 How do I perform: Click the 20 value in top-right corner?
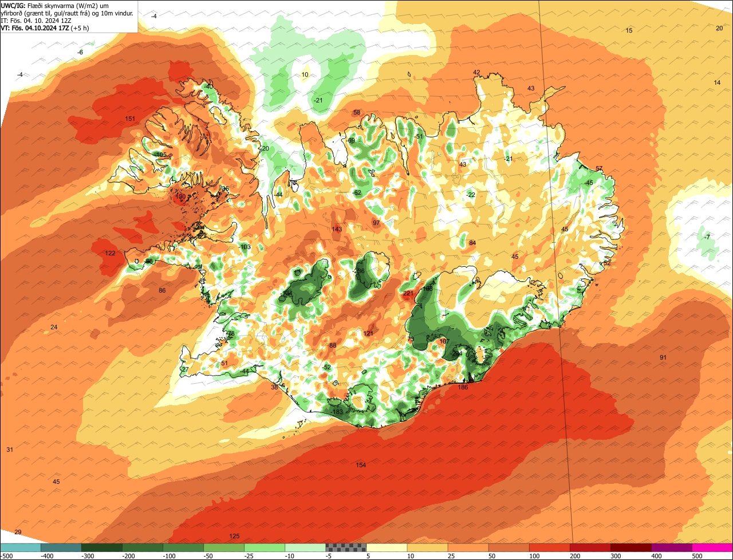pos(719,28)
